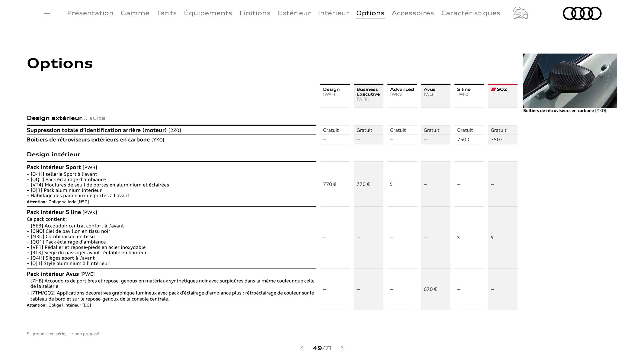Click the [QJ1] Style aluminium à l'intérieur line
This screenshot has width=644, height=362.
(68, 263)
